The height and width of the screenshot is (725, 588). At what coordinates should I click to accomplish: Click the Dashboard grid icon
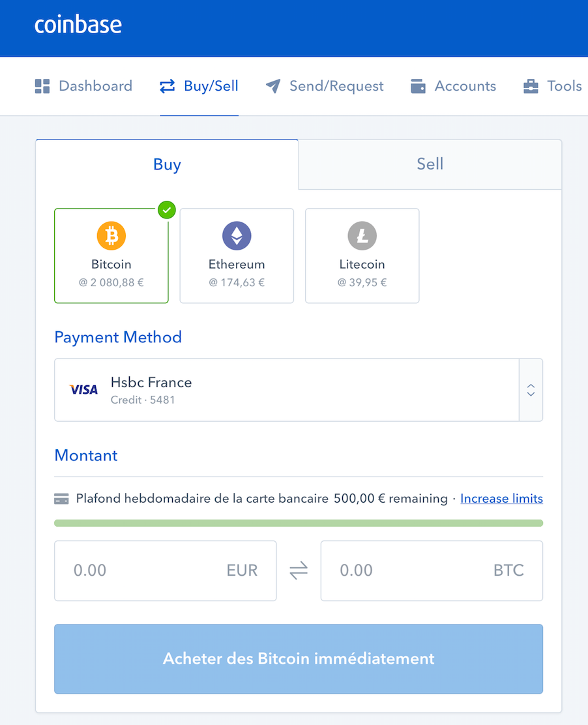42,86
